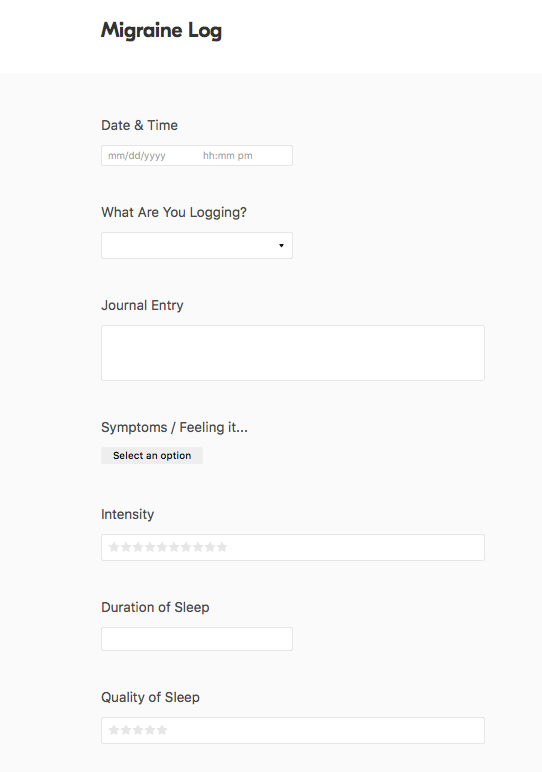Select third Quality of Sleep star
The image size is (542, 772).
(138, 730)
